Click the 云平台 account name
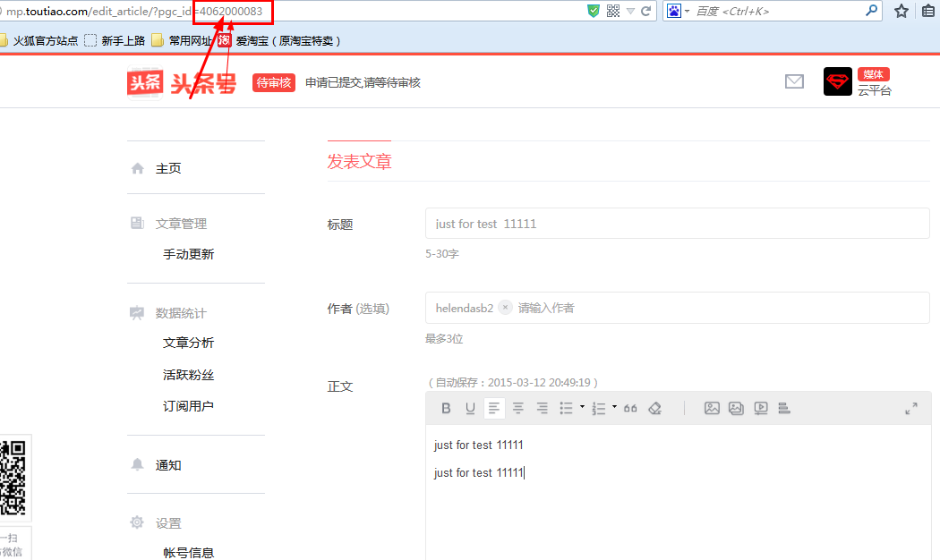The image size is (940, 560). [x=875, y=90]
